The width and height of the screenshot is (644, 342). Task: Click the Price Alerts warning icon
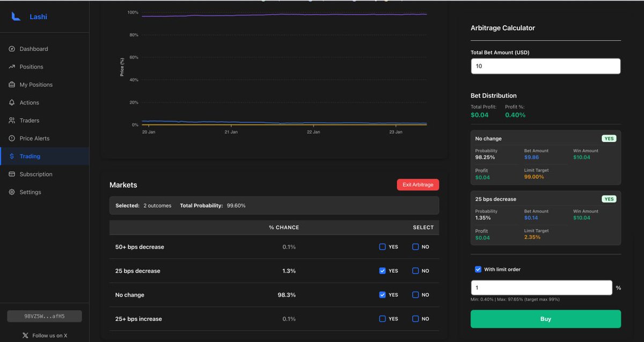point(12,139)
